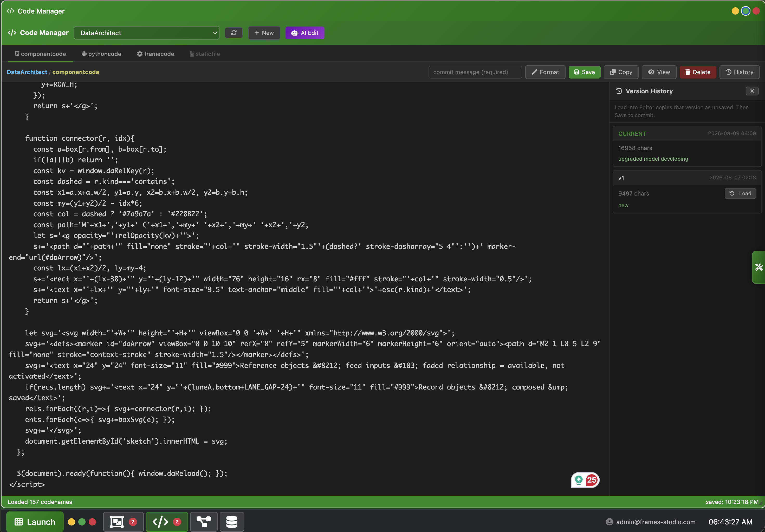The width and height of the screenshot is (765, 532).
Task: Open the flow diagram taskbar icon
Action: pos(204,522)
